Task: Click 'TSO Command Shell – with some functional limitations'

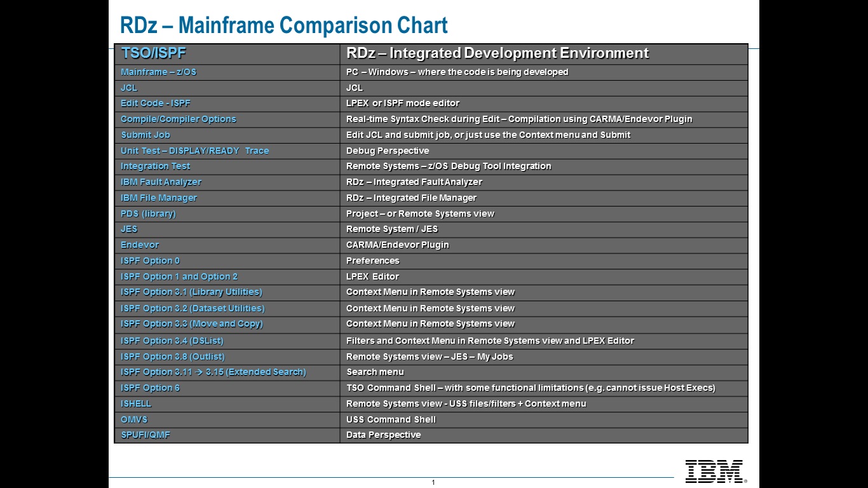Action: click(x=544, y=388)
